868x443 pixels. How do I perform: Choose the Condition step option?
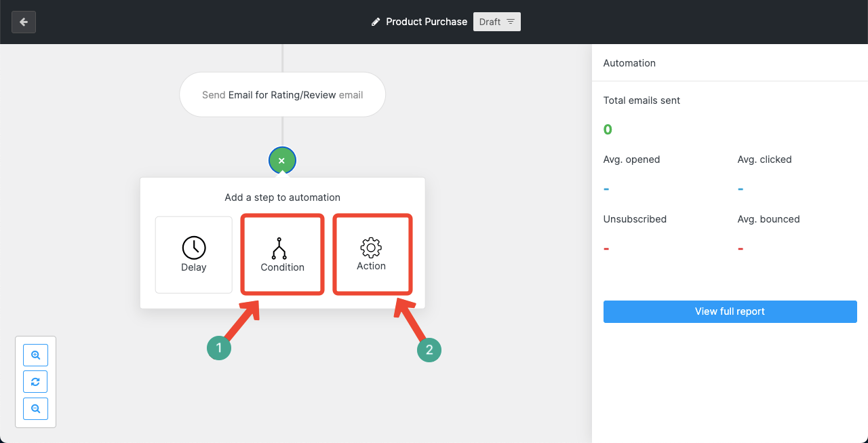point(283,254)
